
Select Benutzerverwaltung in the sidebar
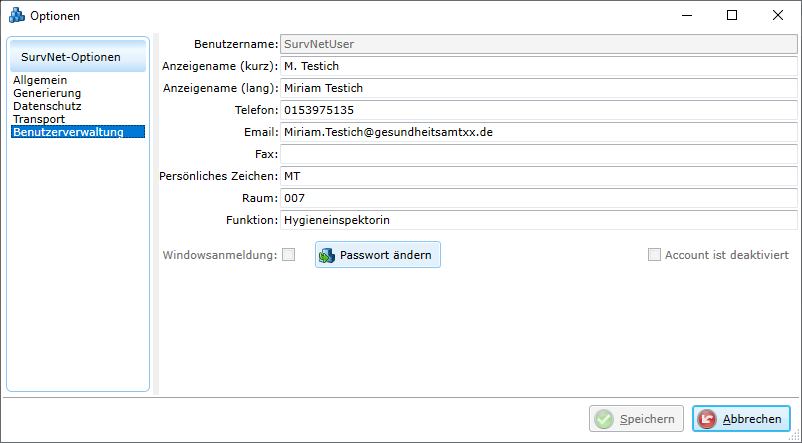(68, 132)
